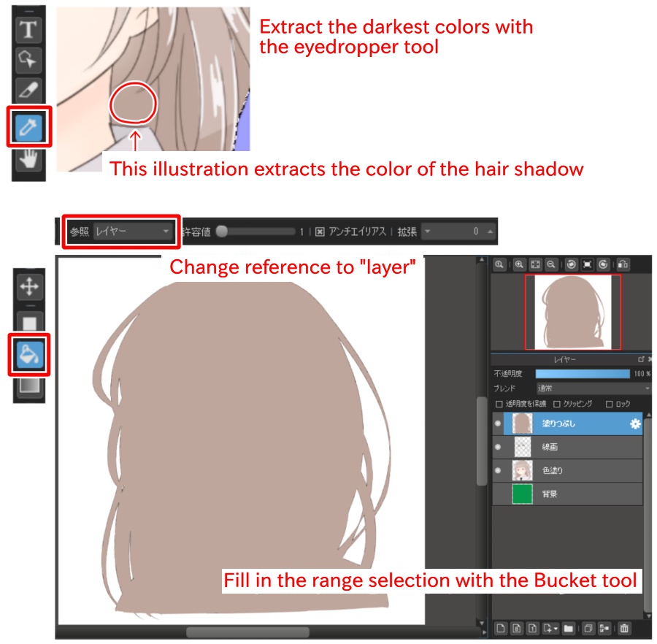Increase 拡張 value with up arrow
Screen dimensions: 657x644
[490, 231]
